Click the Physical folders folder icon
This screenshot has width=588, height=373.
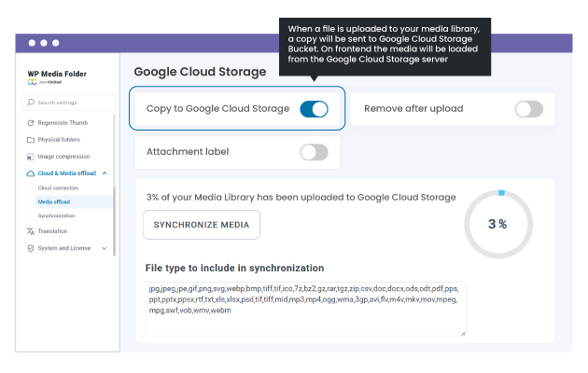(31, 140)
